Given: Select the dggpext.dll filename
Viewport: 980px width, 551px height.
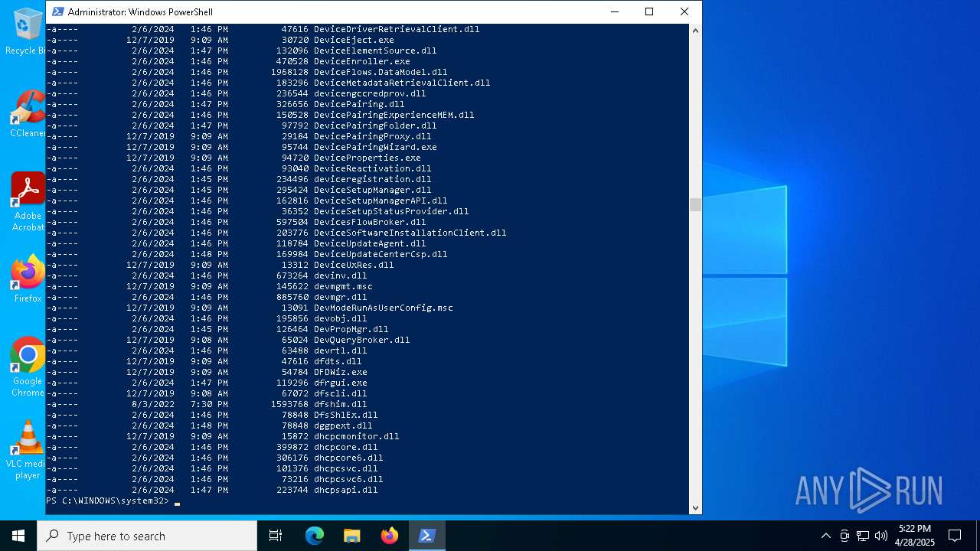Looking at the screenshot, I should (x=343, y=425).
